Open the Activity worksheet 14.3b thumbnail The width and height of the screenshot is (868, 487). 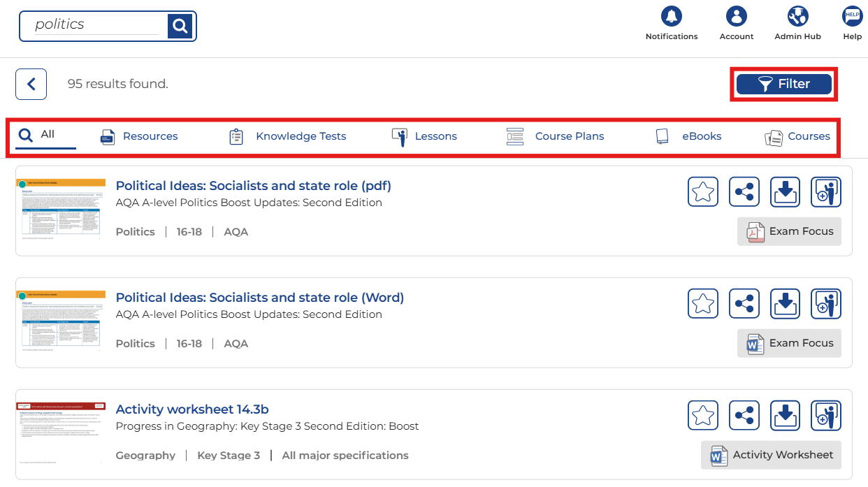point(61,433)
